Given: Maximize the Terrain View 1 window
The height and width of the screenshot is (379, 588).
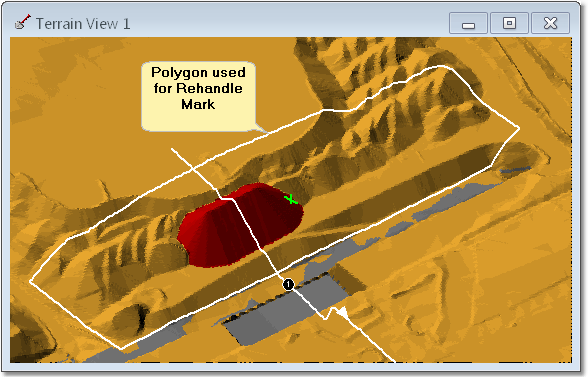Looking at the screenshot, I should tap(509, 23).
